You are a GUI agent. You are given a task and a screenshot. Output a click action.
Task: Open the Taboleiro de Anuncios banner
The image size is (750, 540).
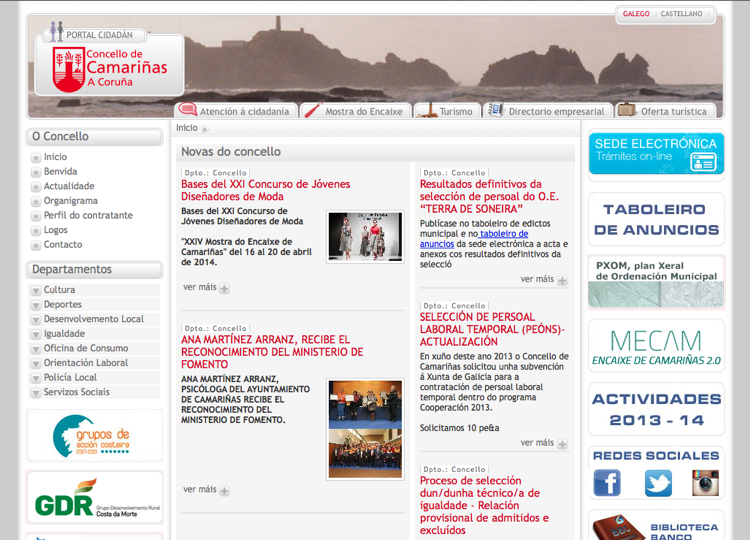click(x=656, y=220)
